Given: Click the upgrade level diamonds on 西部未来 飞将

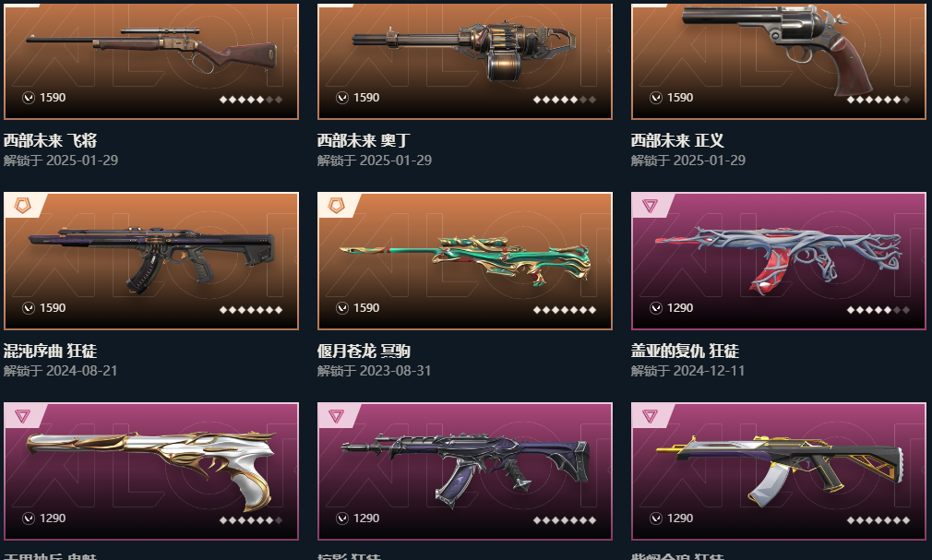Looking at the screenshot, I should [251, 100].
